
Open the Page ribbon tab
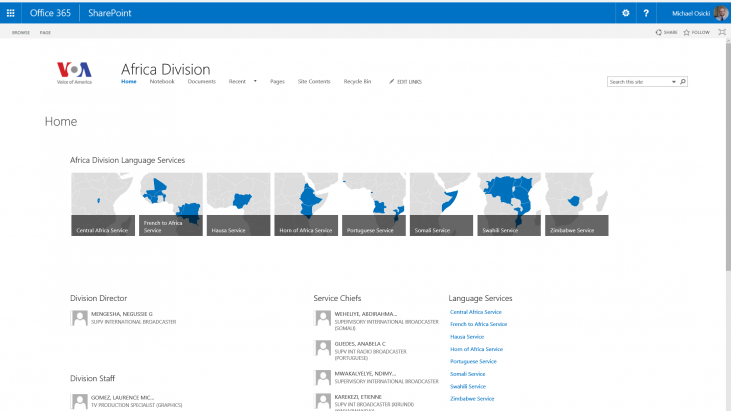[45, 33]
